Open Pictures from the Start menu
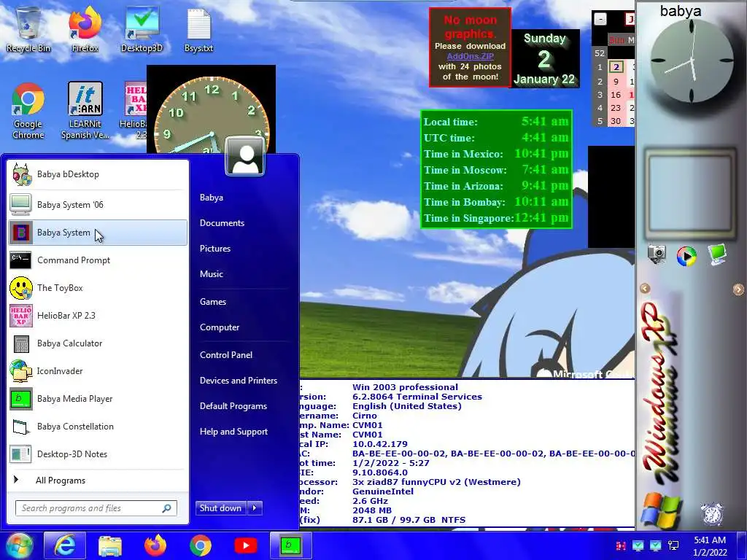This screenshot has height=560, width=747. tap(215, 249)
